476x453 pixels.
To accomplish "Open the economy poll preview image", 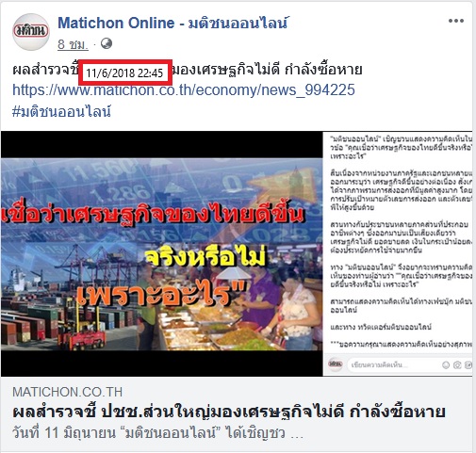I will (x=162, y=253).
